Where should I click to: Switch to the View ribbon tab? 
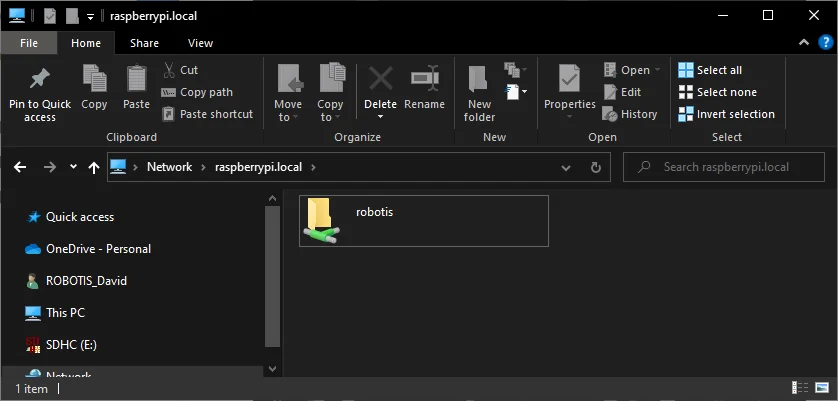click(x=200, y=43)
